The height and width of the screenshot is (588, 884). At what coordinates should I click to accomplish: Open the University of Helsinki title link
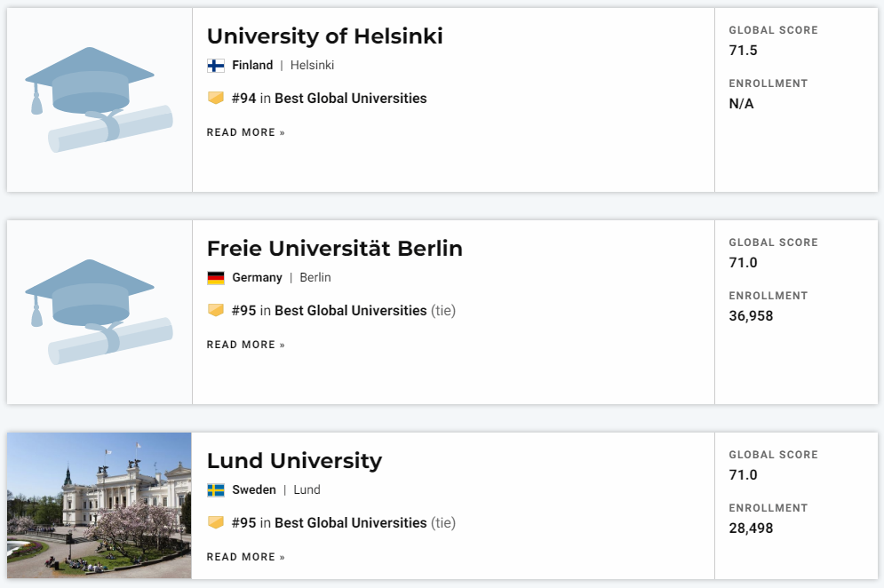325,36
